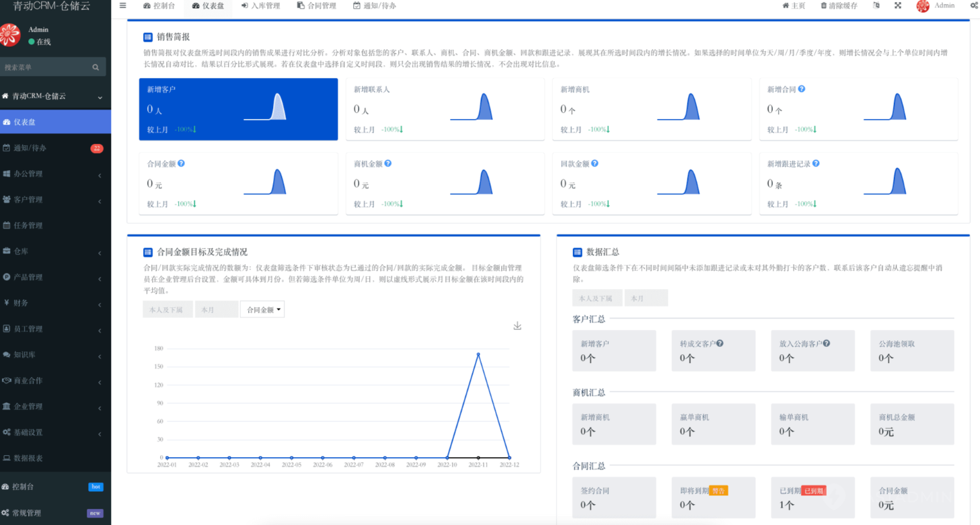Click the 搜索菜单 search input field
This screenshot has width=980, height=525.
[x=46, y=67]
